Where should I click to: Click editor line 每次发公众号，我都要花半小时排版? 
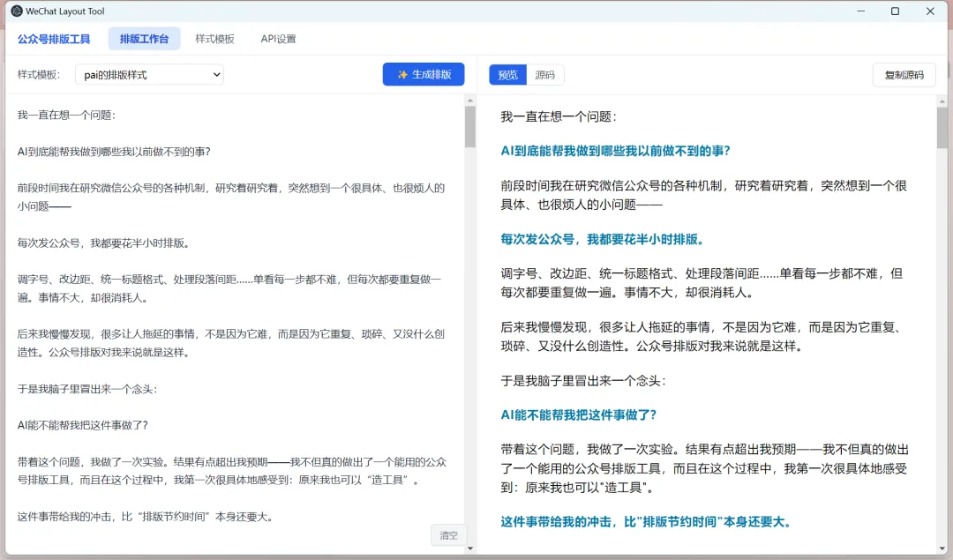click(x=104, y=243)
